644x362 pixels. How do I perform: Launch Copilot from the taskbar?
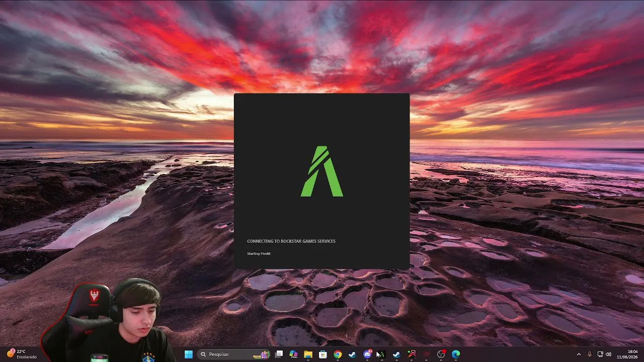(293, 354)
